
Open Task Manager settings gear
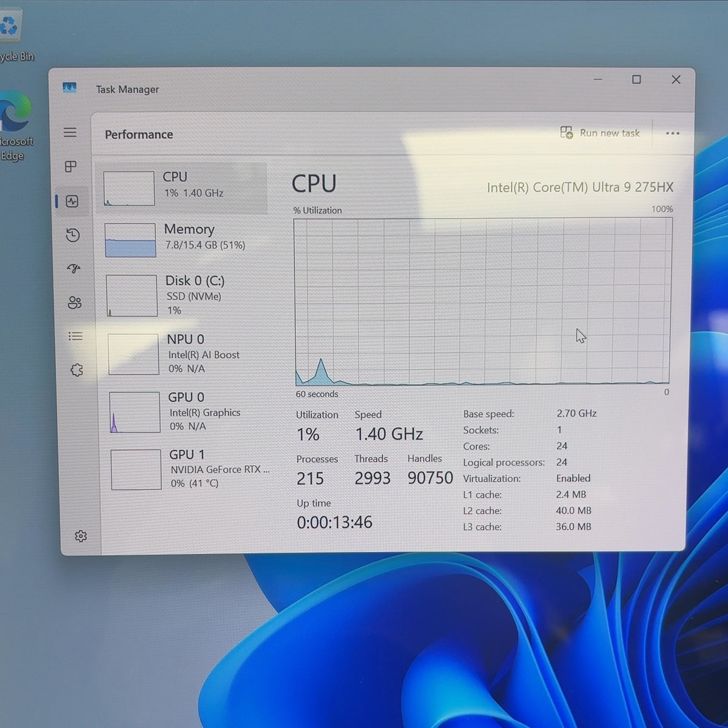point(81,536)
